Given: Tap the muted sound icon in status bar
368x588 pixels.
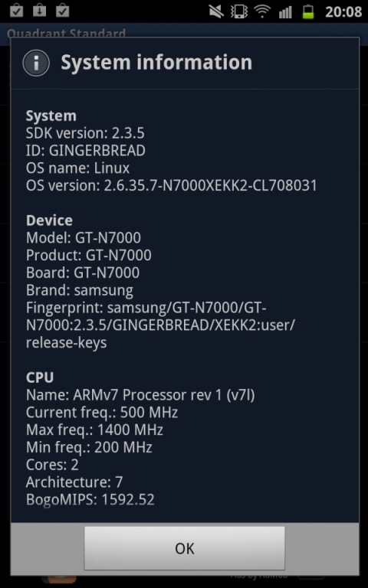Looking at the screenshot, I should pyautogui.click(x=217, y=11).
